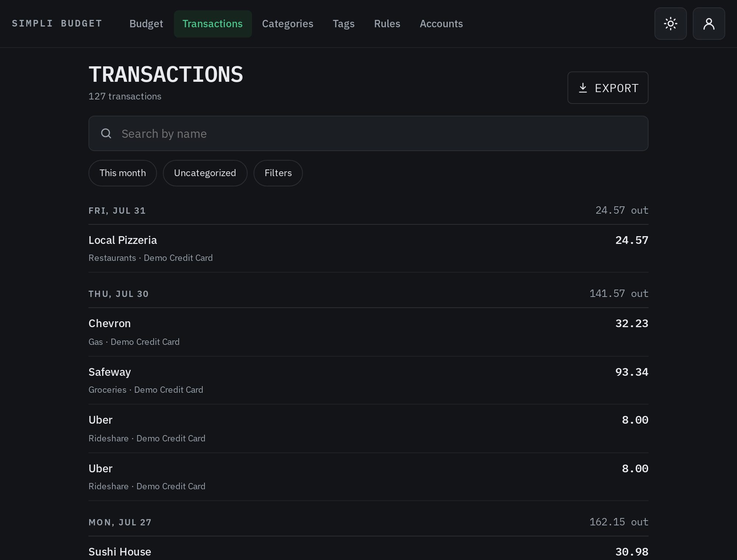Focus the Search by name field

click(x=368, y=133)
